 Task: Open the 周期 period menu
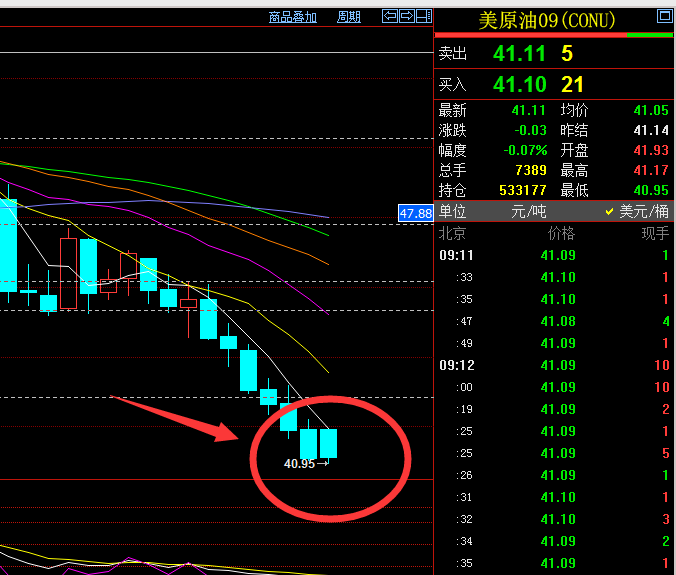[x=349, y=17]
